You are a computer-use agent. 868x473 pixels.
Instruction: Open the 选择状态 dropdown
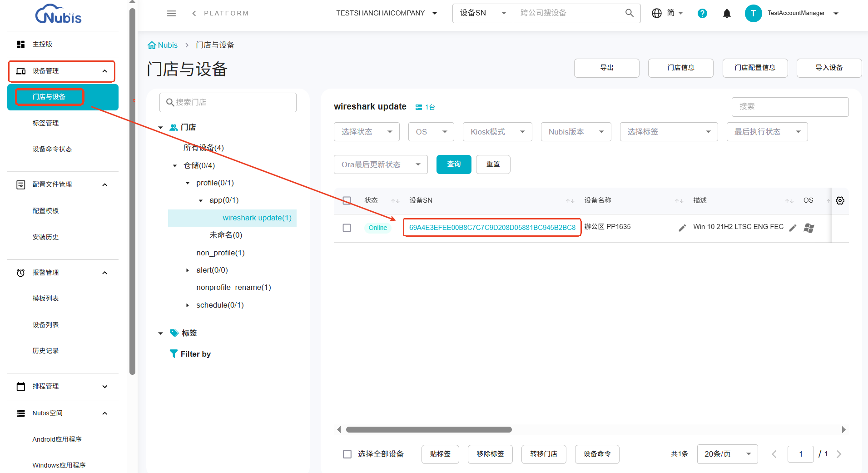click(367, 132)
